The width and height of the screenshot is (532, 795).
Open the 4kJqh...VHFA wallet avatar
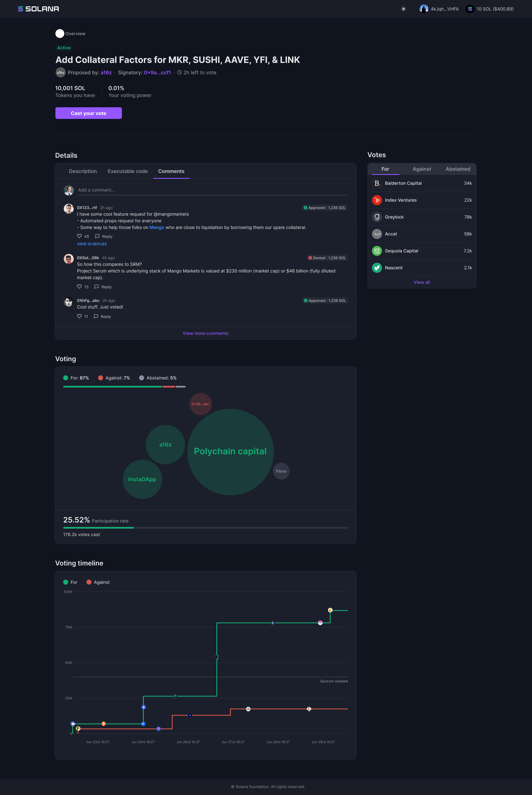tap(424, 9)
